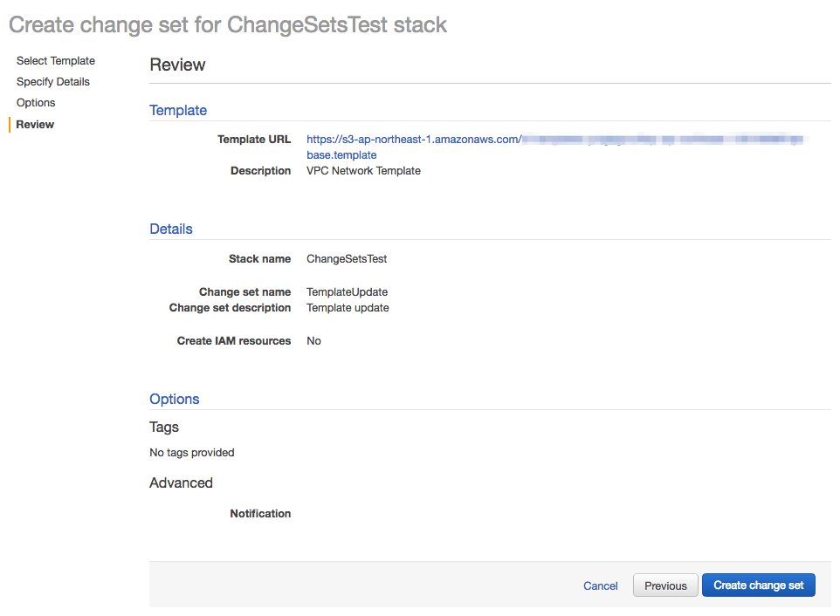This screenshot has height=616, width=840.
Task: Go to Specify Details step in sidebar
Action: (x=52, y=81)
